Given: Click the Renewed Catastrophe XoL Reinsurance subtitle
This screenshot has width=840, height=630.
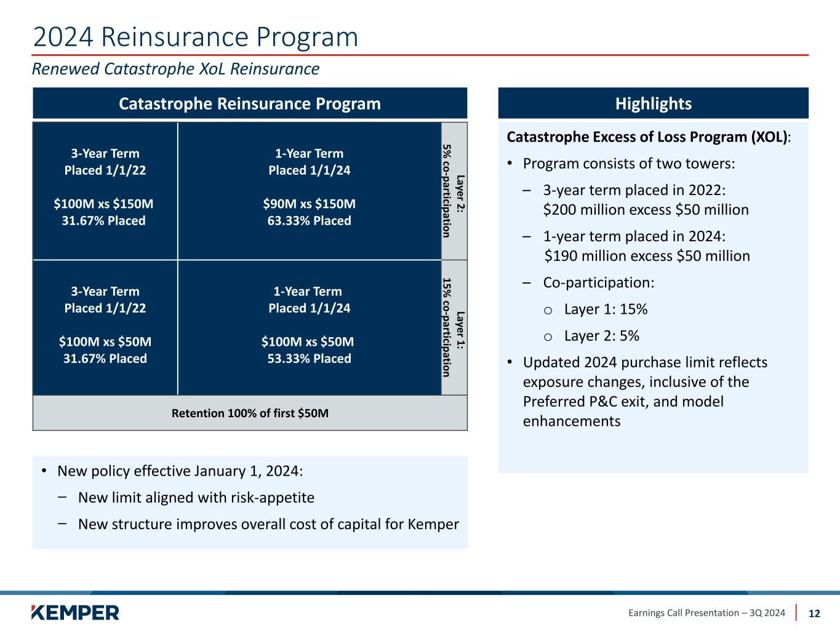Looking at the screenshot, I should pos(176,69).
